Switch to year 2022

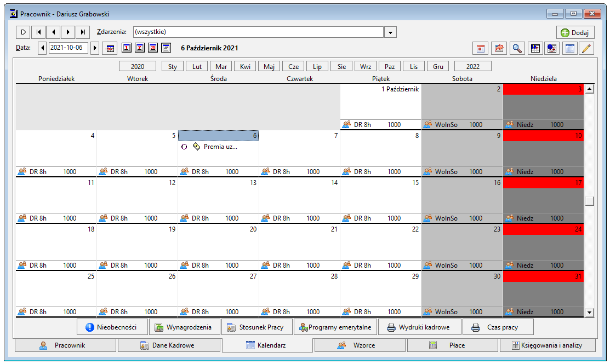coord(472,66)
